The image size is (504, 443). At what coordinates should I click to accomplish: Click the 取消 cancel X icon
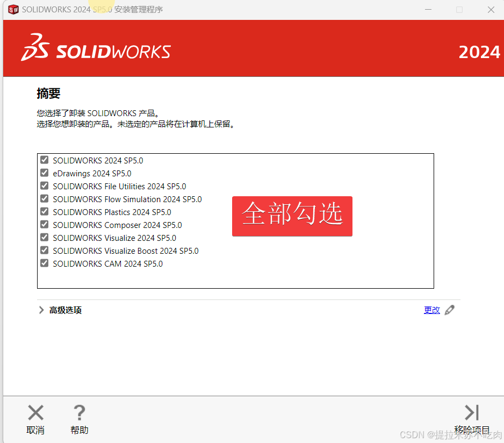(x=35, y=412)
